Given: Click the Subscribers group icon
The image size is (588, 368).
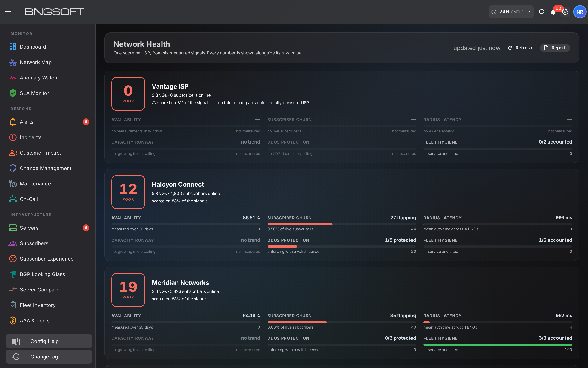Looking at the screenshot, I should (13, 243).
